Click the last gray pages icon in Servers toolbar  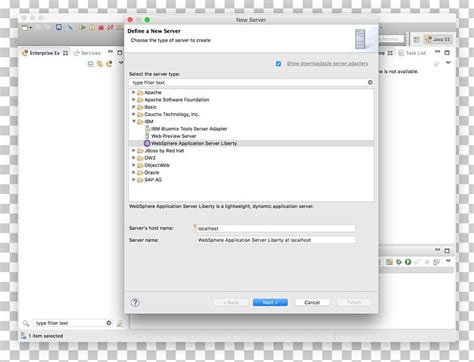tap(436, 262)
